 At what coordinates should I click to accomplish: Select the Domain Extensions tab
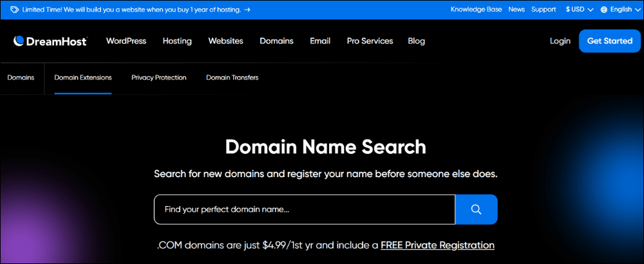tap(83, 77)
